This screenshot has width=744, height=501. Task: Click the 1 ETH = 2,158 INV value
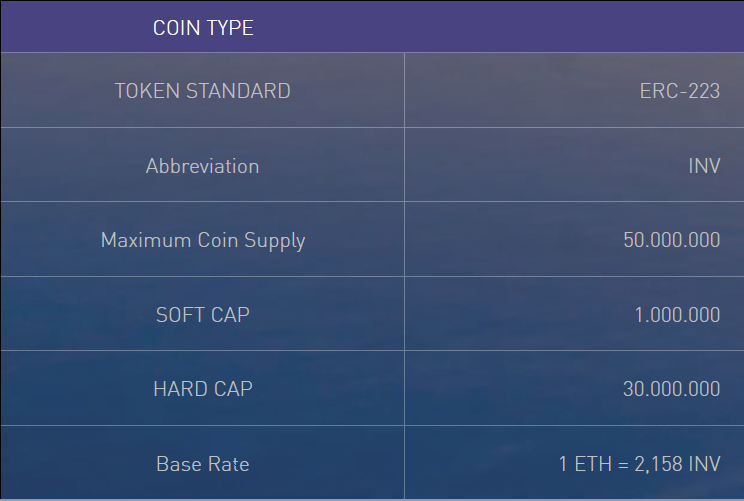point(639,464)
